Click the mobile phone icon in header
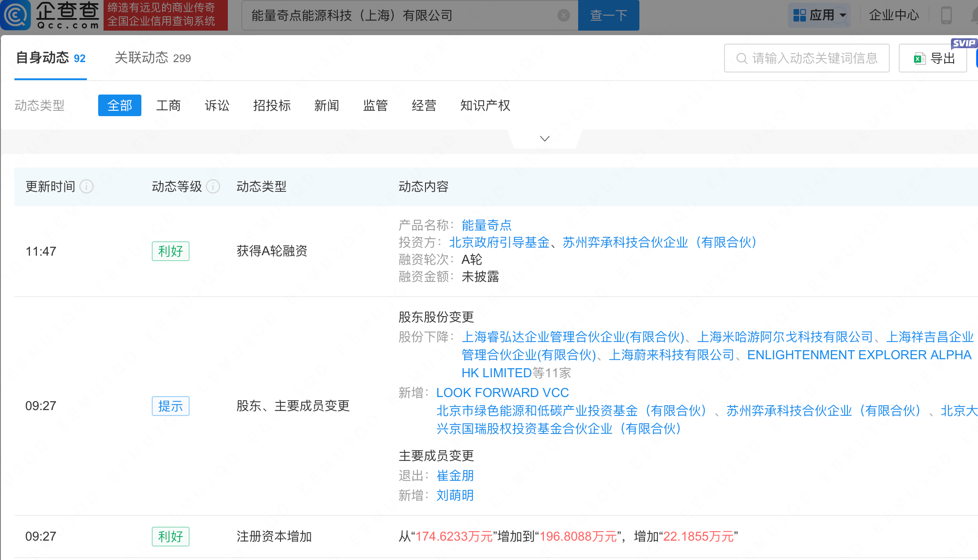Viewport: 978px width, 560px height. coord(946,15)
